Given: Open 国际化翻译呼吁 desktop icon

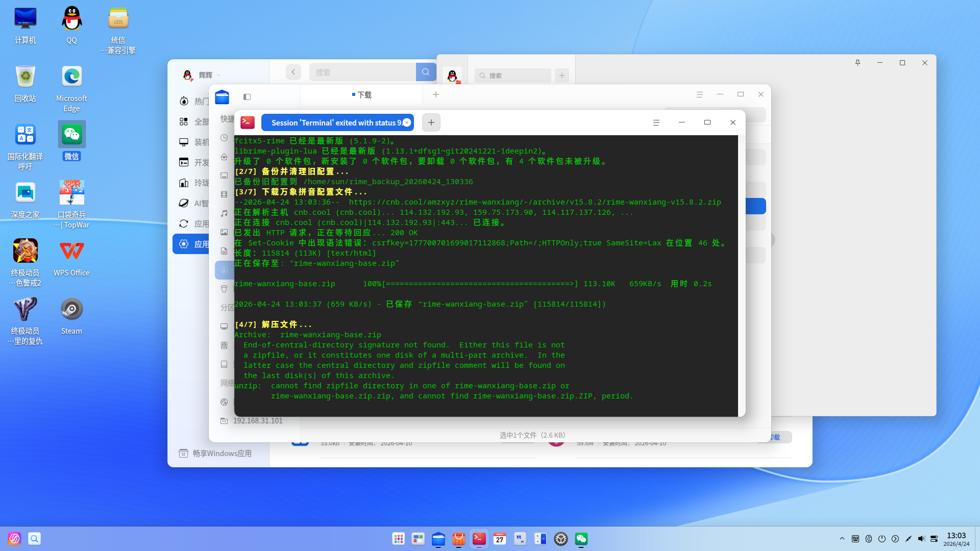Looking at the screenshot, I should pyautogui.click(x=25, y=147).
